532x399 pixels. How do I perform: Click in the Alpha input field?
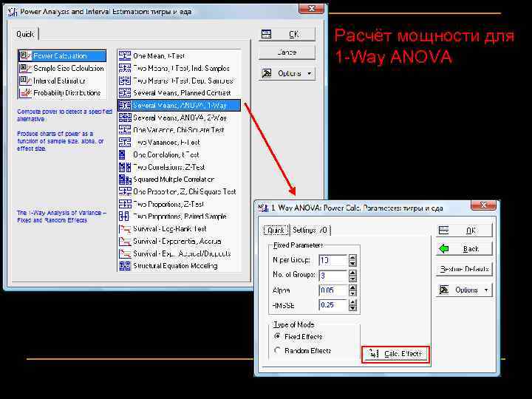point(333,290)
